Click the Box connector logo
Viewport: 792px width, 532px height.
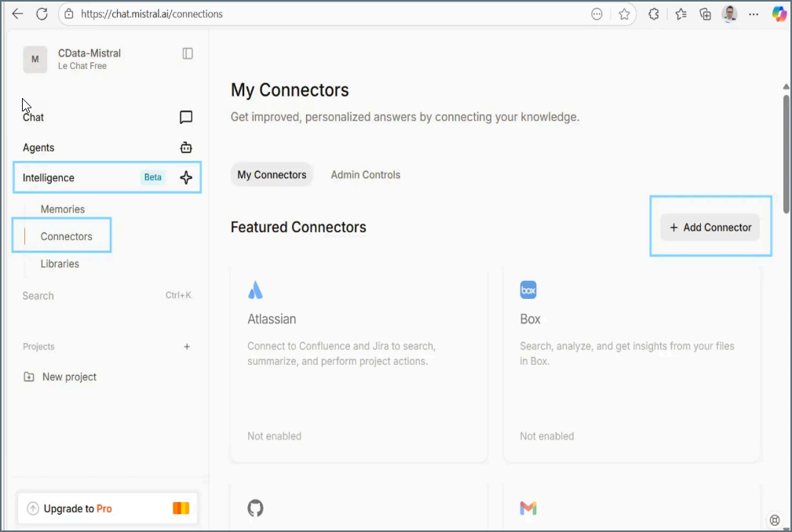[x=528, y=290]
